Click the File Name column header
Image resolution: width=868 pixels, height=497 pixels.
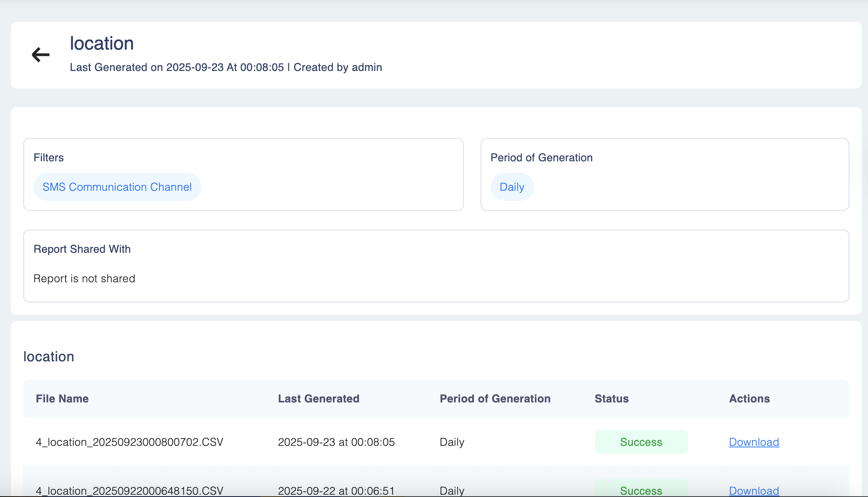[x=62, y=399]
